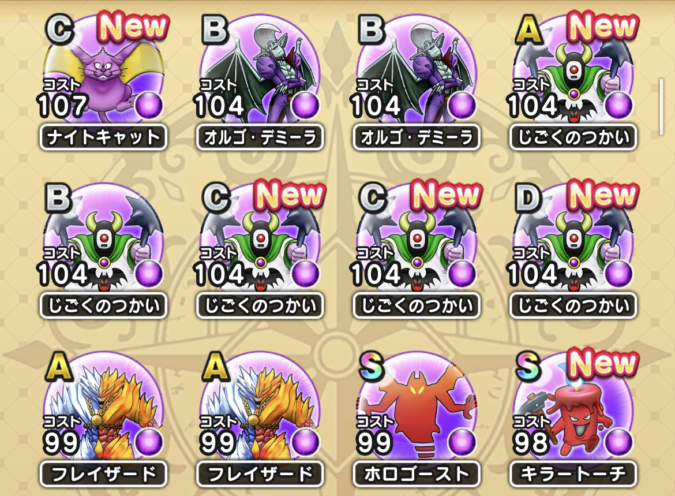The width and height of the screenshot is (675, 496).
Task: Tap the cost 107 on ナイトキャット
Action: [x=62, y=105]
